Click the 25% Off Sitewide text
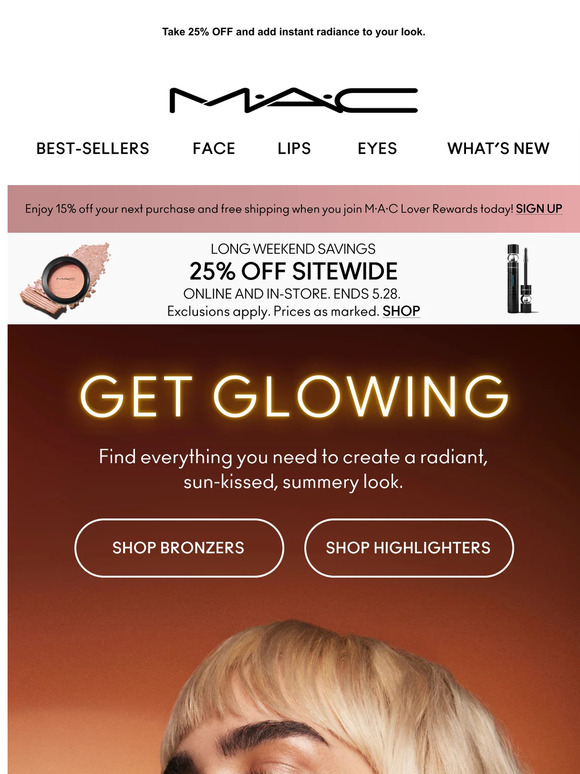This screenshot has height=774, width=580. pos(293,271)
